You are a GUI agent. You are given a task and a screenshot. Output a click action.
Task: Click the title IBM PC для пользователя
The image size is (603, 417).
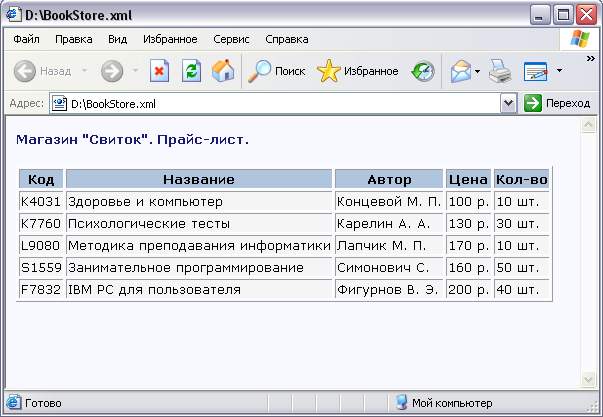(154, 290)
